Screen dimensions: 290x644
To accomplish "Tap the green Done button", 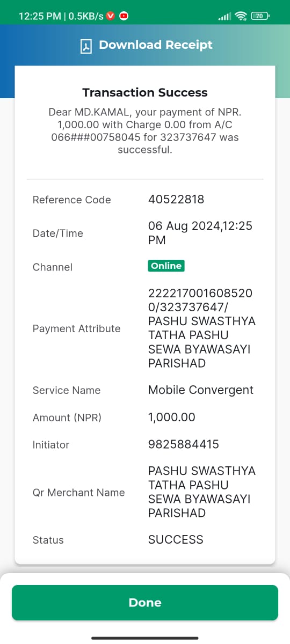I will point(145,603).
